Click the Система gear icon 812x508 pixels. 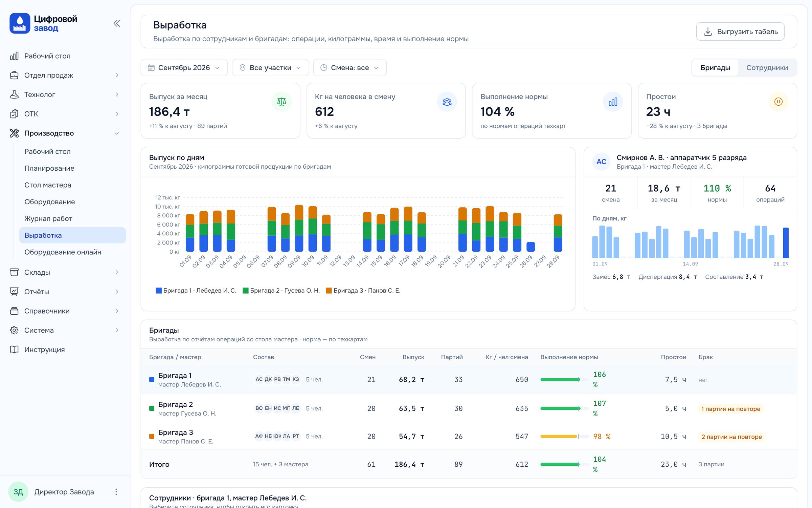point(14,330)
